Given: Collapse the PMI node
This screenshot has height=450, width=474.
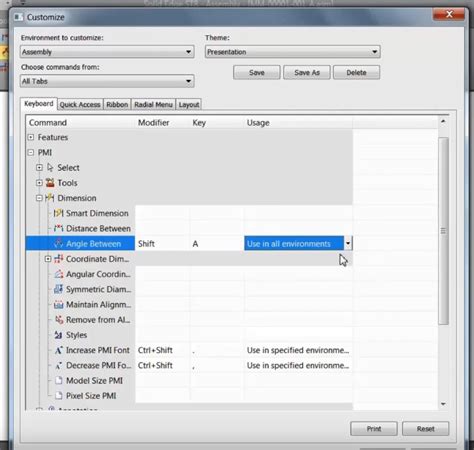Looking at the screenshot, I should click(x=31, y=152).
